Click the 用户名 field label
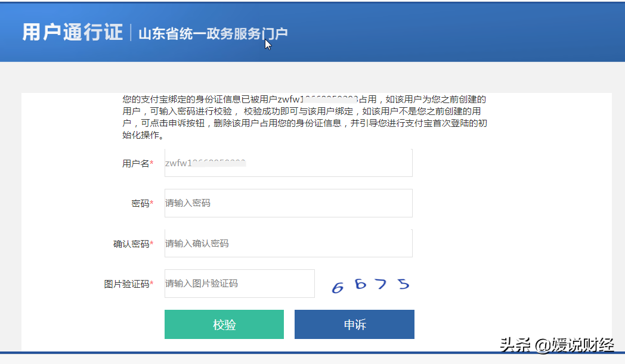Screen dimensions: 625x364 point(138,164)
